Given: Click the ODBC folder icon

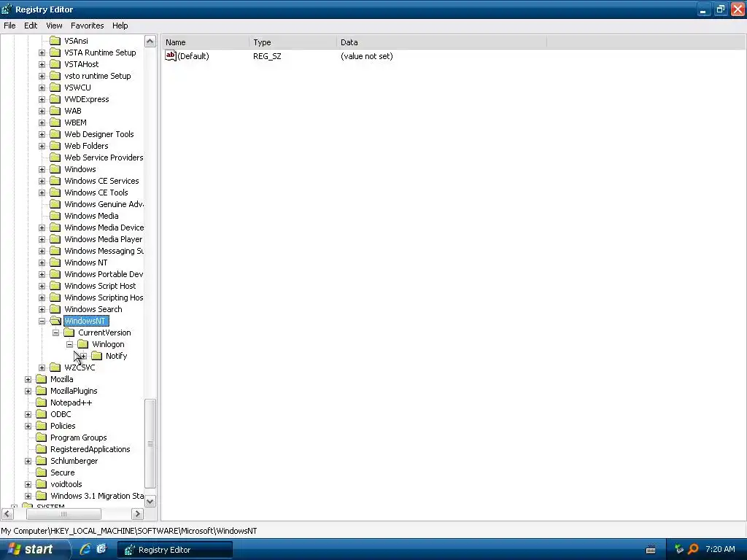Looking at the screenshot, I should click(x=42, y=414).
